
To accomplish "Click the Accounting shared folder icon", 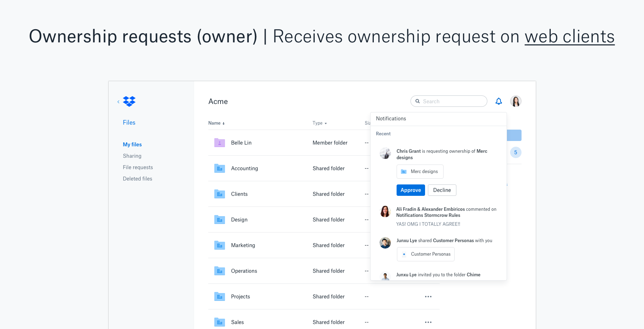I will click(220, 168).
